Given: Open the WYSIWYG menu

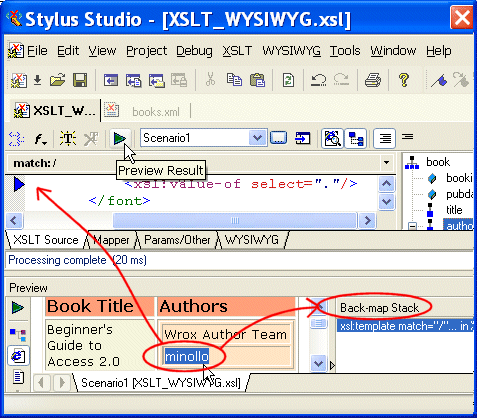Looking at the screenshot, I should (291, 51).
